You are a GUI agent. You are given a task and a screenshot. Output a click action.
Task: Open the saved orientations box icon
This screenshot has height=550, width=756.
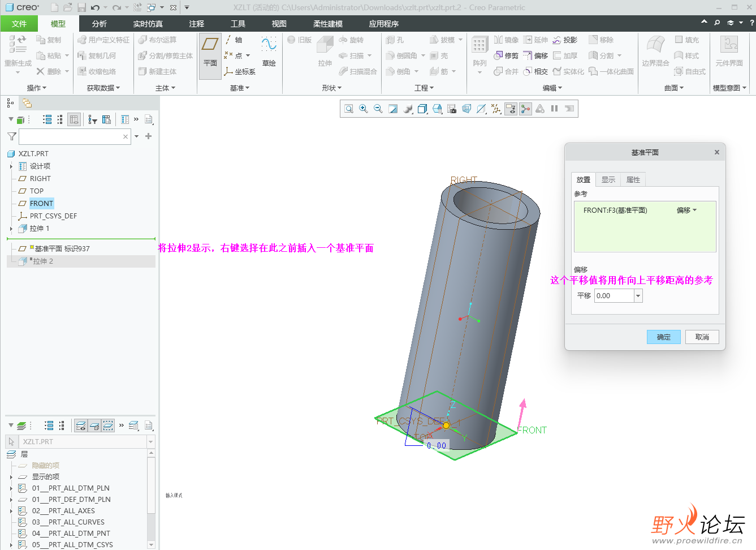pyautogui.click(x=437, y=109)
